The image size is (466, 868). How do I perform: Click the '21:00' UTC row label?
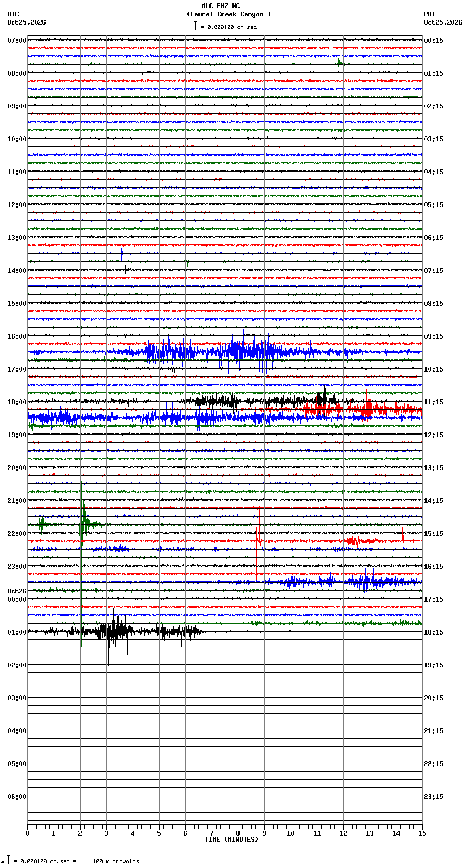(17, 501)
